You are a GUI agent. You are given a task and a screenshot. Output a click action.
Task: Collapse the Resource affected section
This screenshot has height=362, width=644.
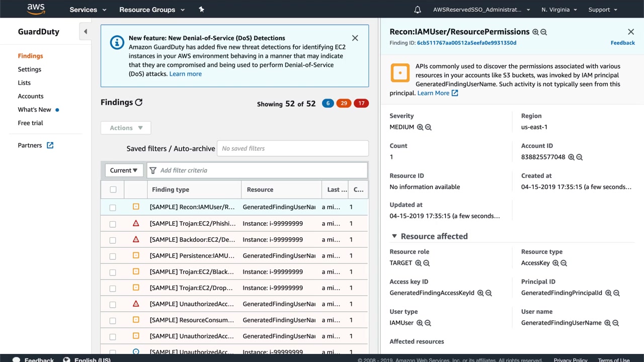[395, 236]
